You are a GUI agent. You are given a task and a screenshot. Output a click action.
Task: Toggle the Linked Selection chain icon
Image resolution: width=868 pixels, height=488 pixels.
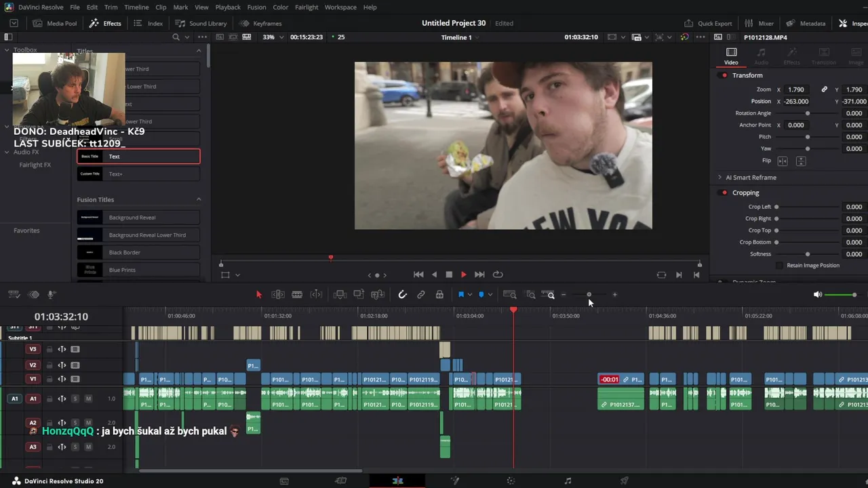pos(421,295)
